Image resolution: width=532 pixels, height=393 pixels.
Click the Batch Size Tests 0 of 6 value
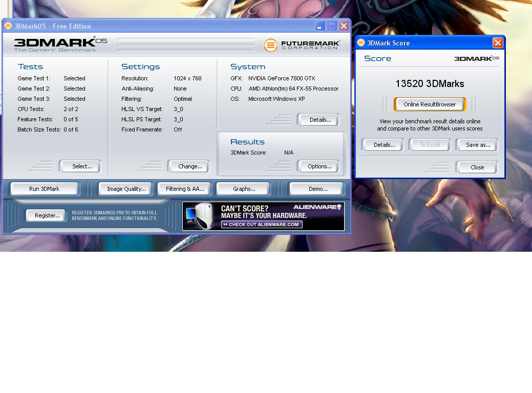(x=71, y=129)
